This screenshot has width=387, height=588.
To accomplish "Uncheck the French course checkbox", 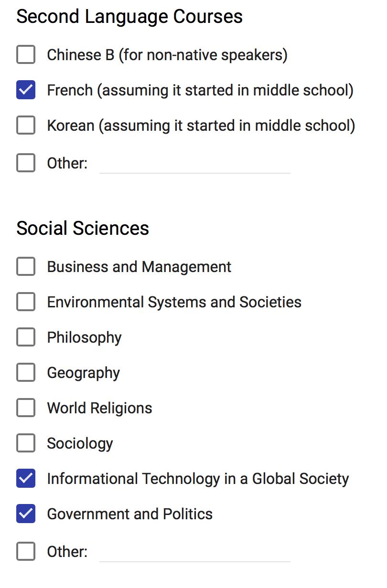I will coord(26,90).
